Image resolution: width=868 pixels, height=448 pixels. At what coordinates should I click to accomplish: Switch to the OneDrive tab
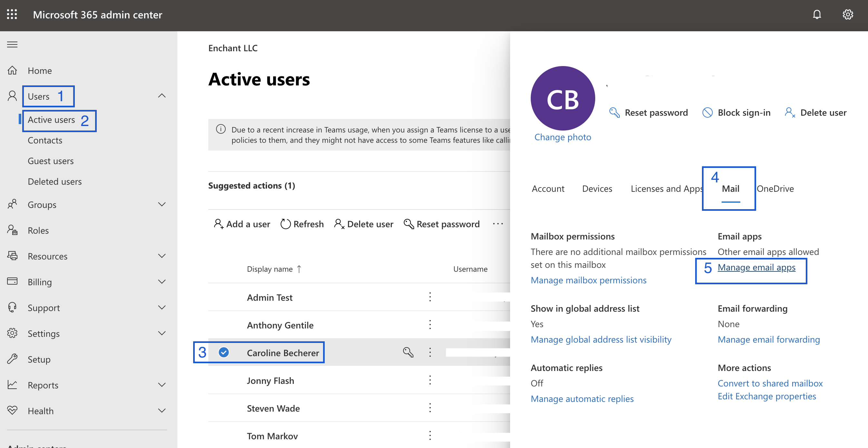click(775, 189)
